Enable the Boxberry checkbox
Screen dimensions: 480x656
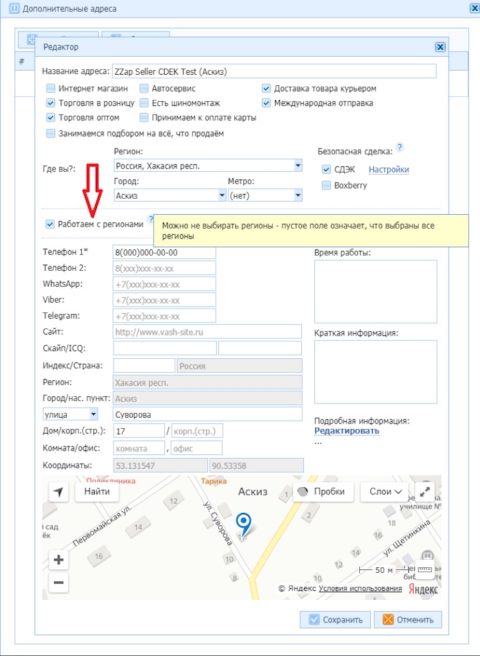coord(326,185)
